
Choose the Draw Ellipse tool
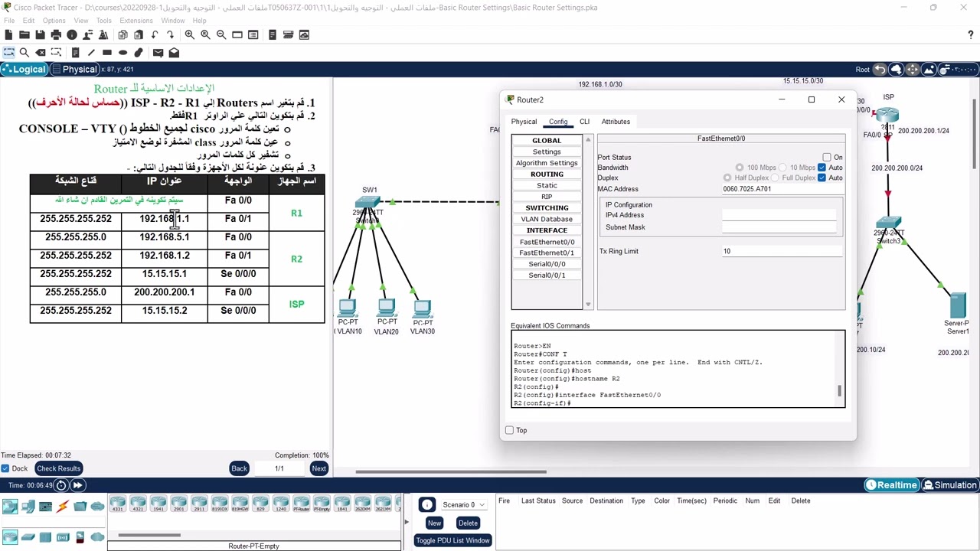[122, 52]
